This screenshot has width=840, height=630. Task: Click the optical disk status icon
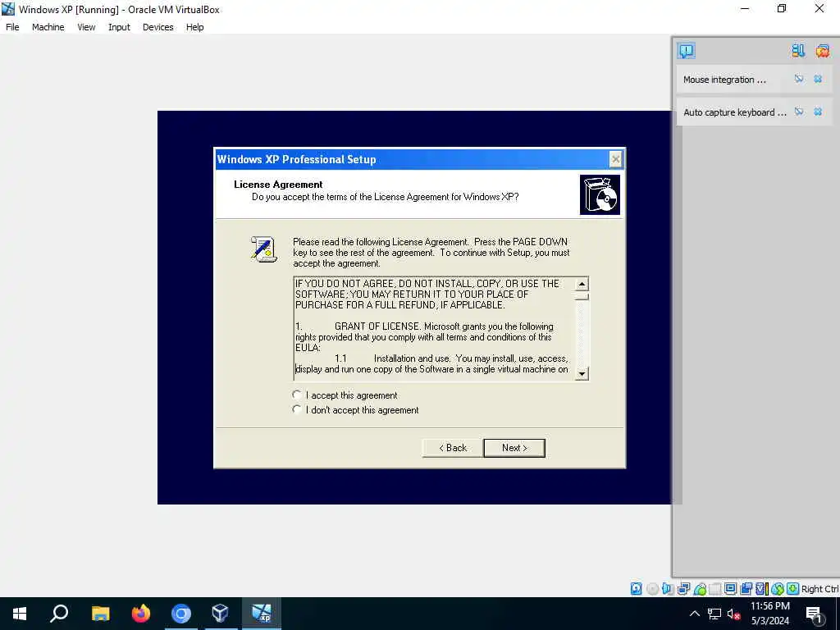[652, 589]
